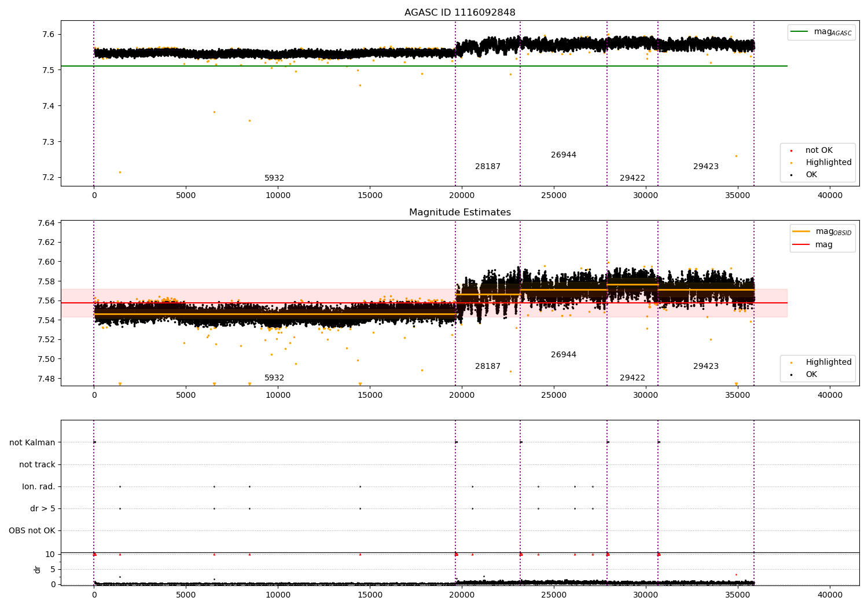868x608 pixels.
Task: Click the 7.48 y-axis tick label
Action: click(46, 379)
